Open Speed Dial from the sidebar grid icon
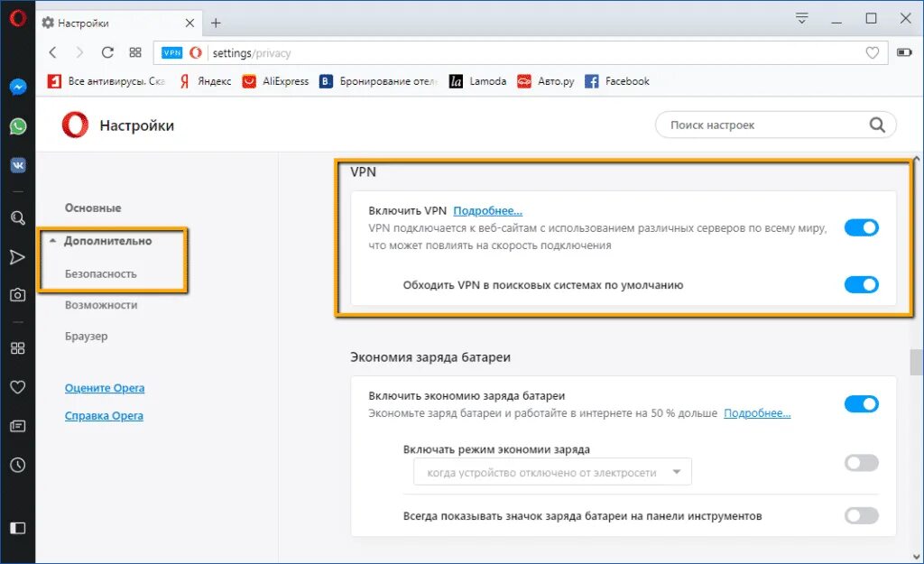Image resolution: width=924 pixels, height=564 pixels. click(18, 348)
